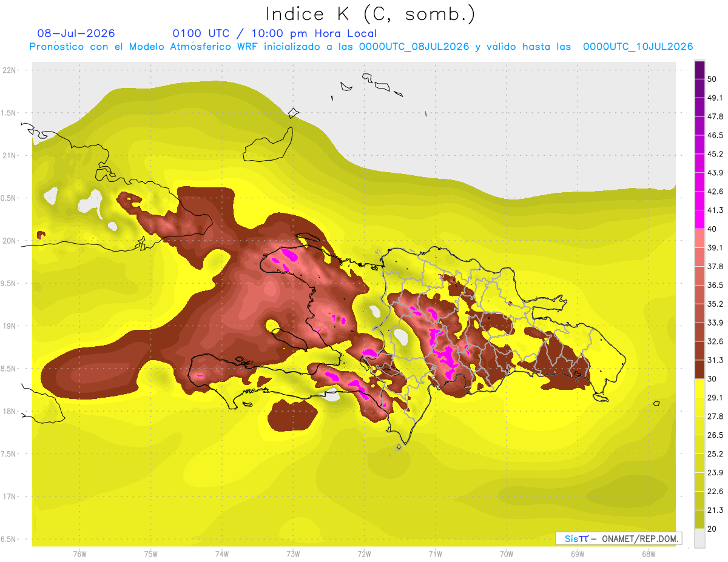Click the '33.9' colorbar label
728x562 pixels.
click(x=715, y=323)
